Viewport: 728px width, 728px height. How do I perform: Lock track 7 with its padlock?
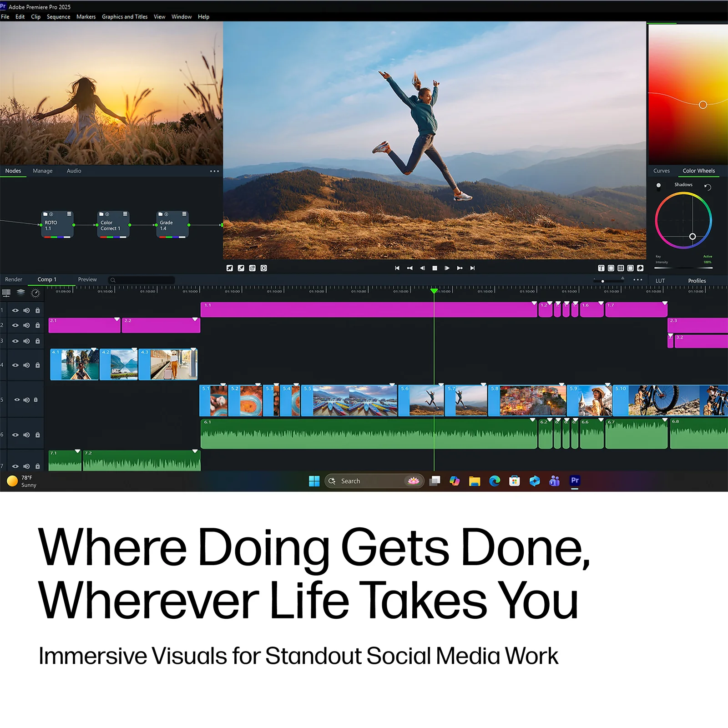(x=38, y=466)
